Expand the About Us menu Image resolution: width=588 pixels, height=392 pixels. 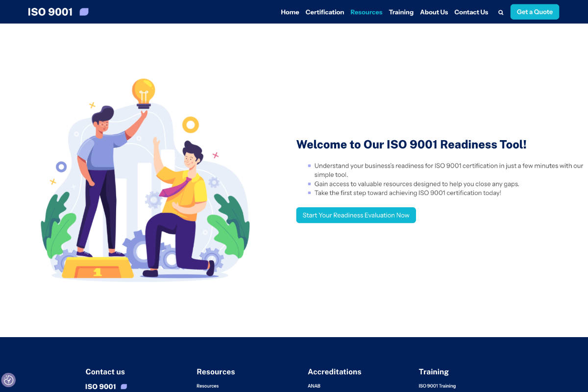tap(434, 12)
